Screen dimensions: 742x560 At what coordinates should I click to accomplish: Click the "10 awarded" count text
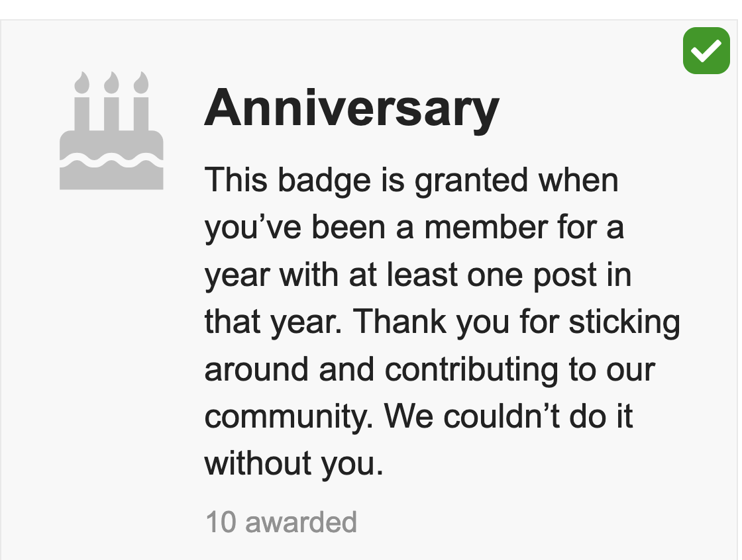[281, 522]
